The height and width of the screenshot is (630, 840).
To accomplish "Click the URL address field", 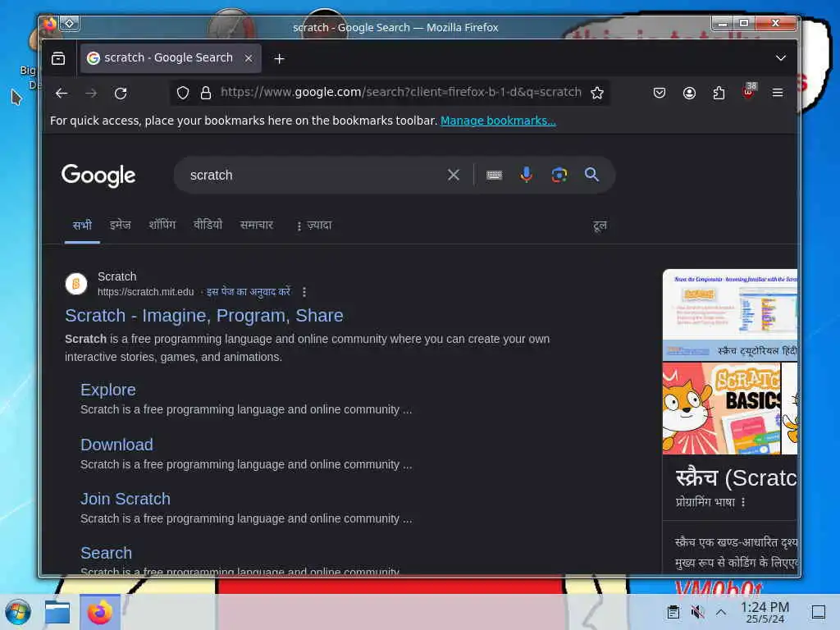I will 400,92.
